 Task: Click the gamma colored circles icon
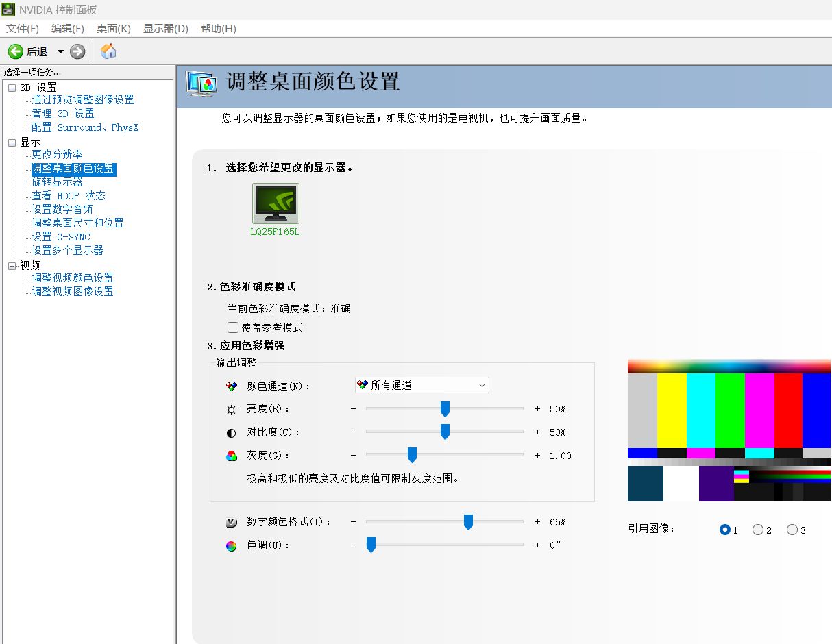pos(232,456)
